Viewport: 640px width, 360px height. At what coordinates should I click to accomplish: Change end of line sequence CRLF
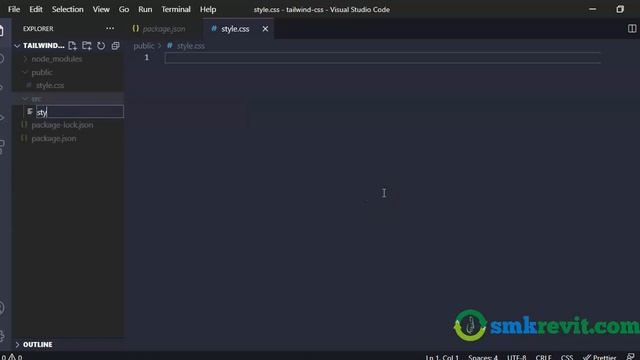click(543, 357)
